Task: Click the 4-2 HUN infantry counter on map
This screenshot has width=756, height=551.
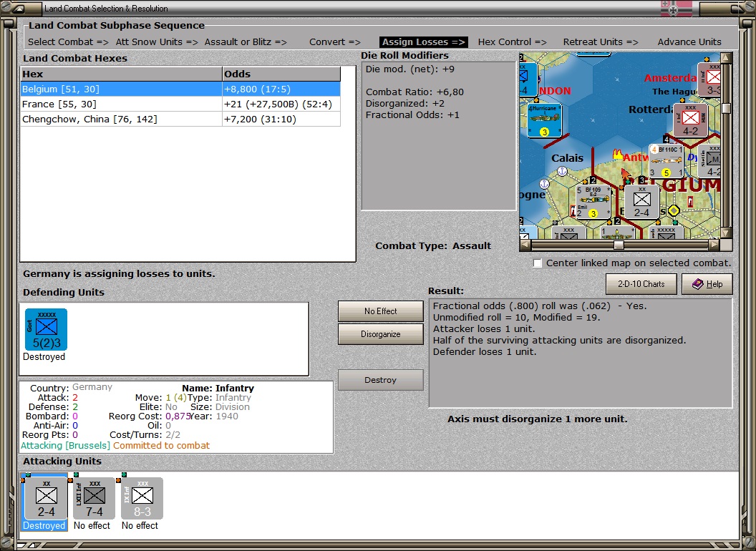Action: pyautogui.click(x=690, y=120)
